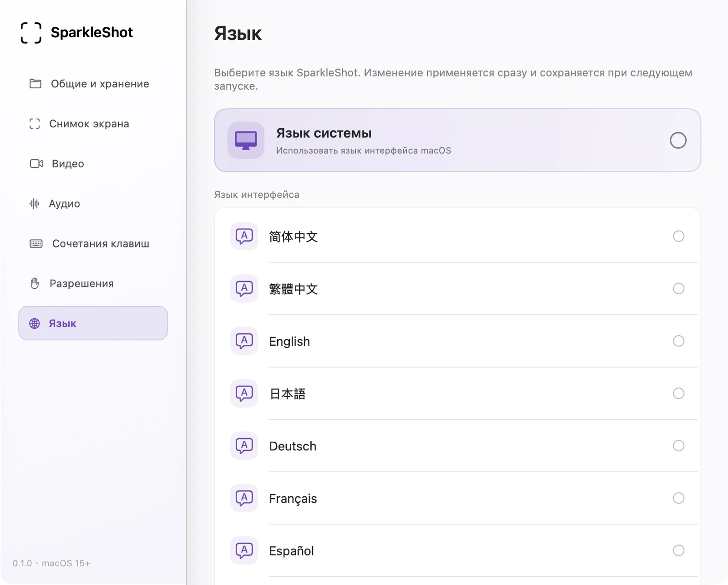Viewport: 728px width, 585px height.
Task: Click the English language label
Action: click(289, 341)
